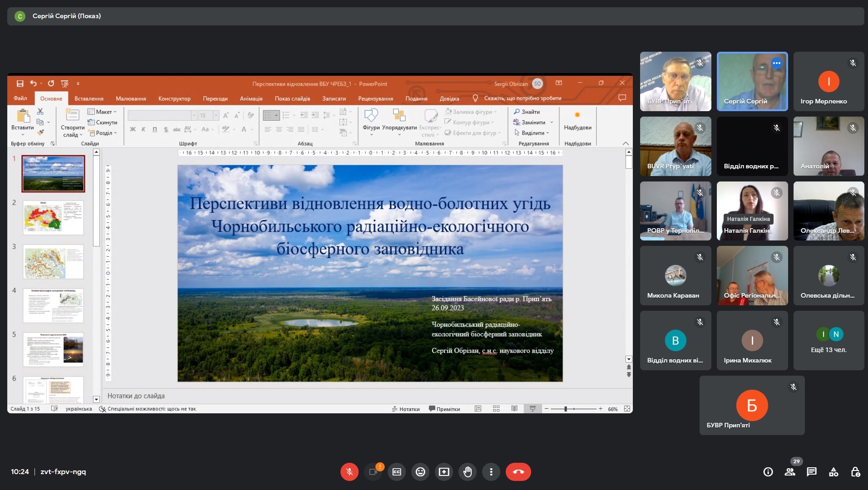Adjust the zoom slider handle
The image size is (868, 490).
(566, 409)
